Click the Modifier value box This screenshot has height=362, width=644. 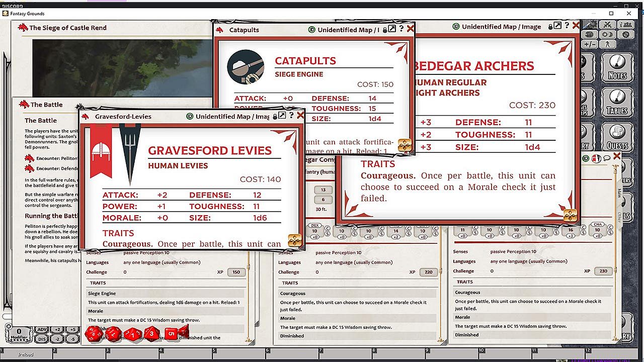(19, 334)
